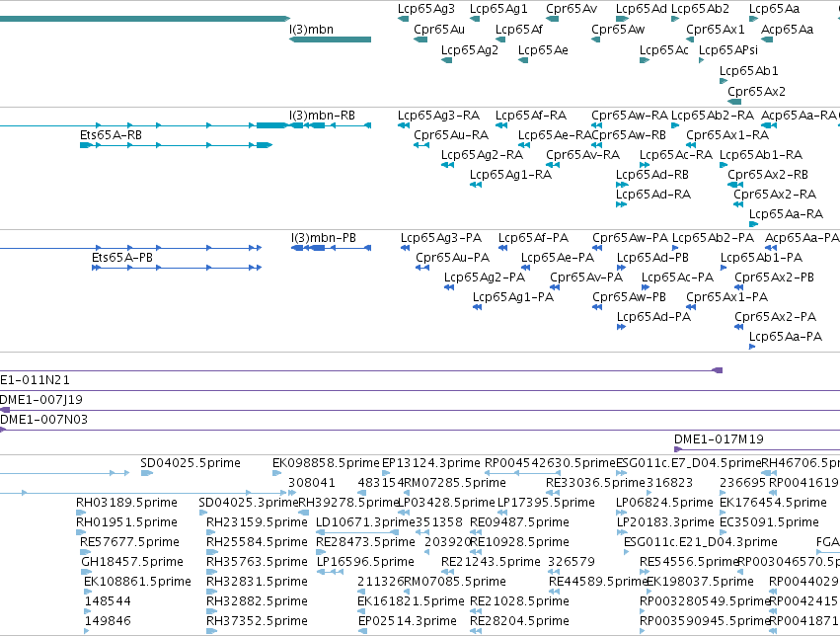The image size is (840, 636).
Task: Click EST label RE28204.5prime
Action: [519, 621]
